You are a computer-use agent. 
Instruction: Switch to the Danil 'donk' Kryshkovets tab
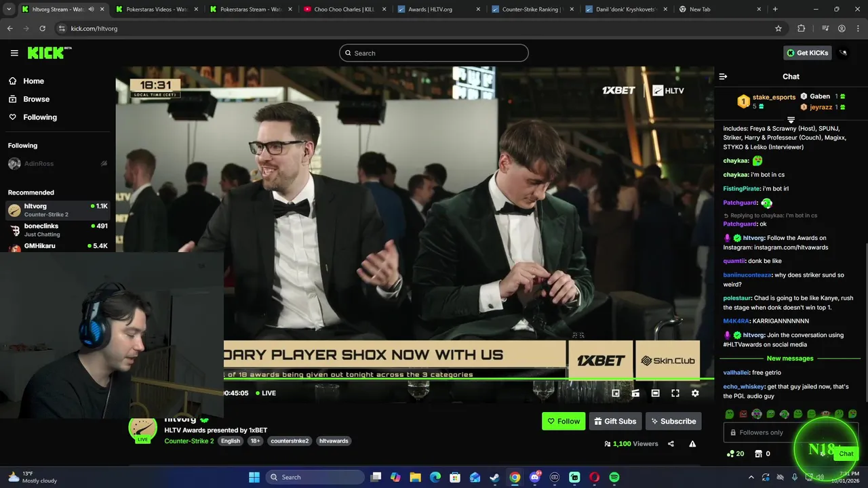pos(627,9)
